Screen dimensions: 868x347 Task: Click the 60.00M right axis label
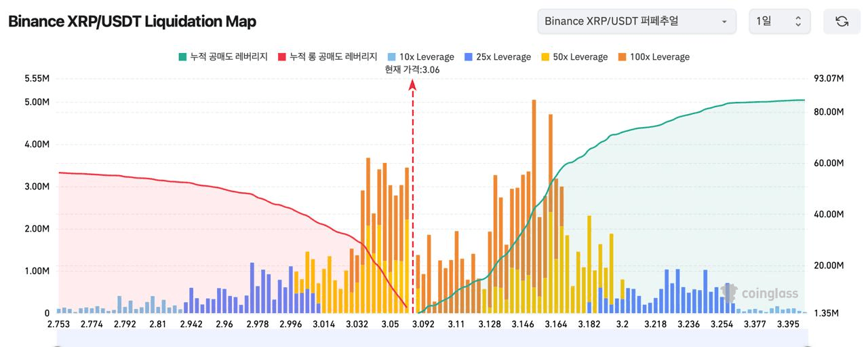pyautogui.click(x=829, y=163)
